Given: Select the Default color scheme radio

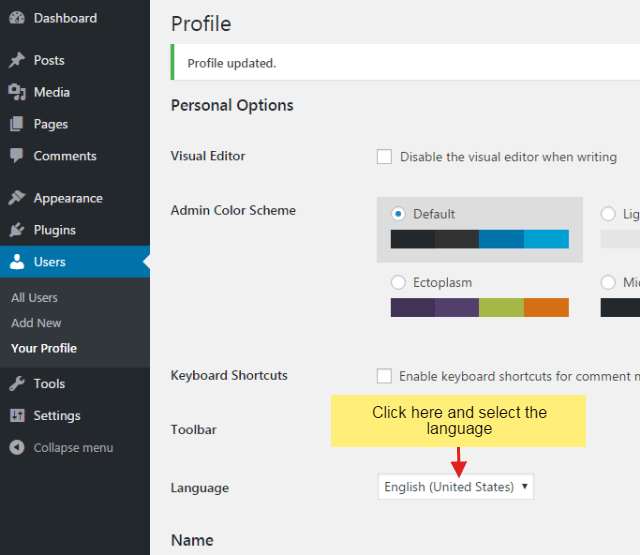Looking at the screenshot, I should (x=398, y=214).
